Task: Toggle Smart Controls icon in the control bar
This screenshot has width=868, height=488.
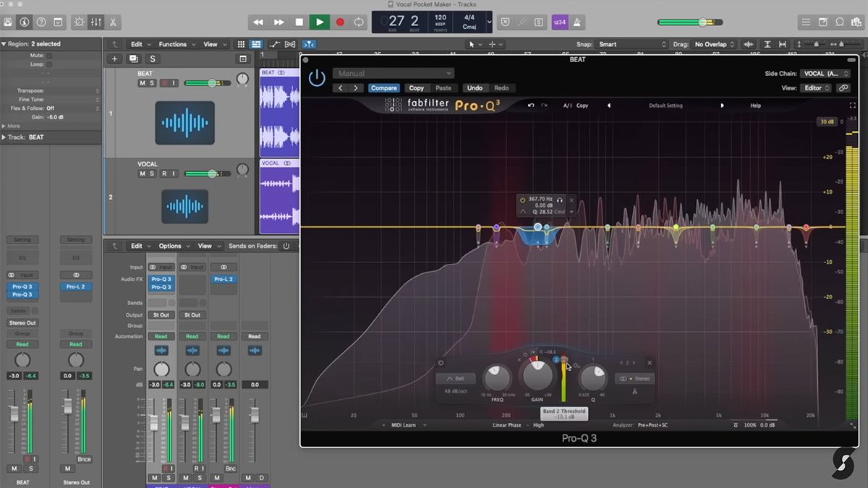Action: tap(80, 22)
